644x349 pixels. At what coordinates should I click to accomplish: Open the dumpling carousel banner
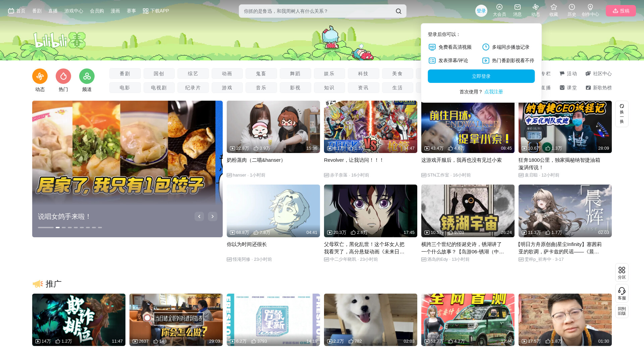tap(127, 169)
